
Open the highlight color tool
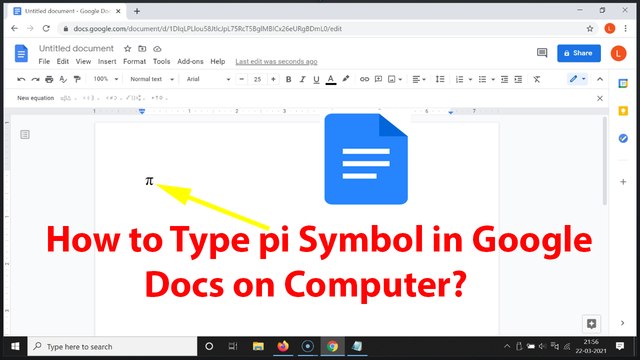(346, 79)
